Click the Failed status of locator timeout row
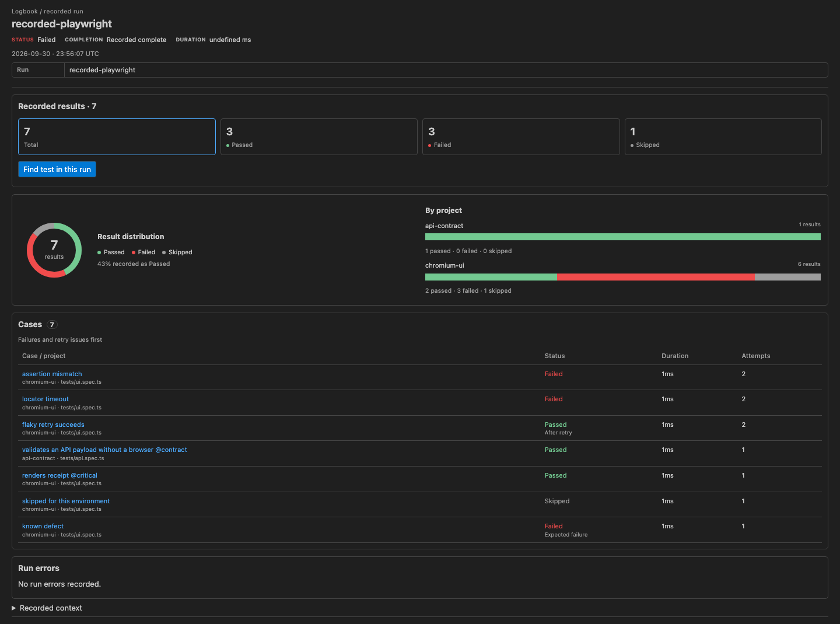This screenshot has height=624, width=840. click(554, 399)
